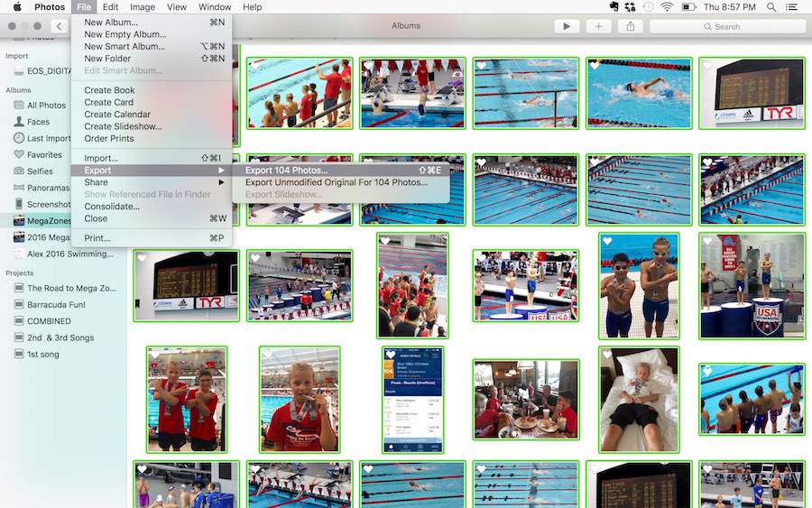Toggle favorite heart on swimmer freestyle photo

click(x=595, y=67)
